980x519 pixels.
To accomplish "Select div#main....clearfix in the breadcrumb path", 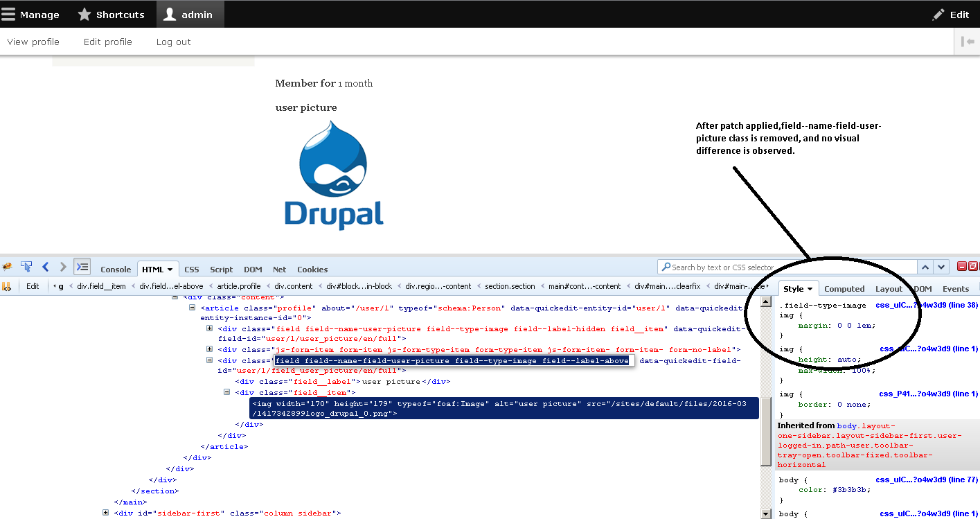I will point(667,286).
